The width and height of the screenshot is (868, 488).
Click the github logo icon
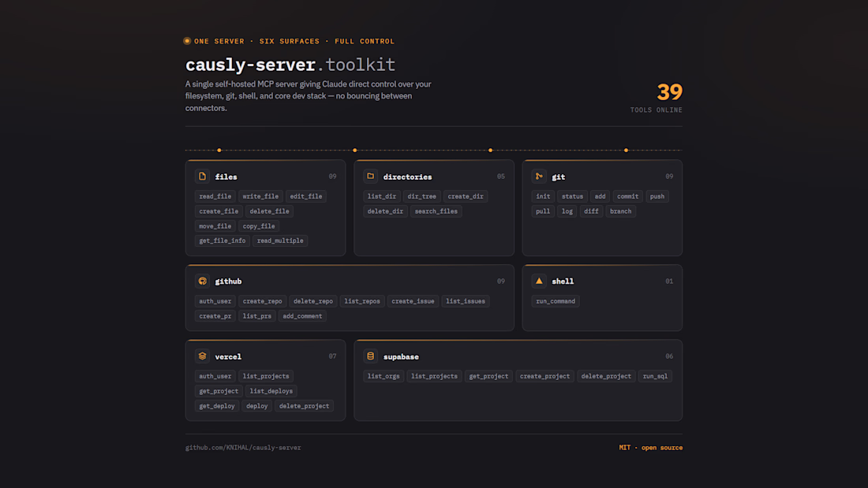tap(202, 281)
